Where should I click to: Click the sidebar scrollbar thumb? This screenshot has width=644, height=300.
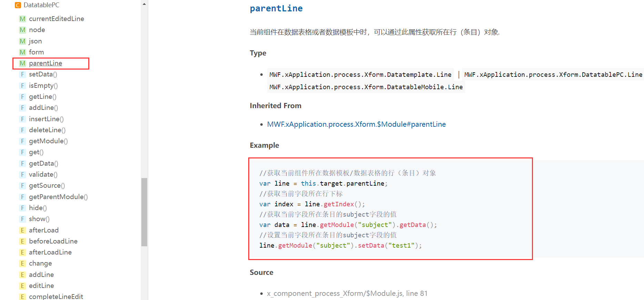point(144,212)
